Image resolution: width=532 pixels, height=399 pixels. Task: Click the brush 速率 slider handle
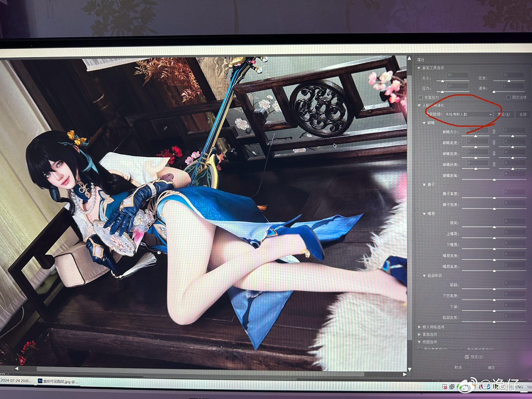(494, 92)
